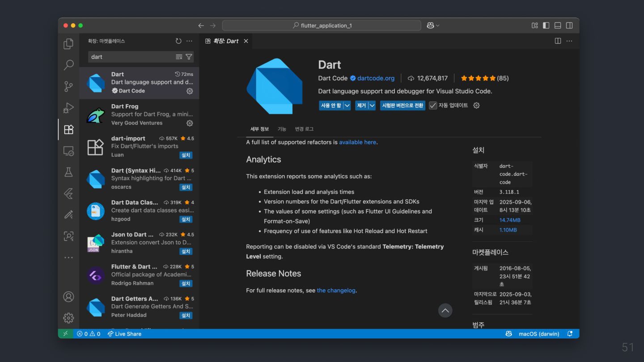Open the Dart Frog extension gear
This screenshot has height=362, width=644.
click(x=190, y=123)
